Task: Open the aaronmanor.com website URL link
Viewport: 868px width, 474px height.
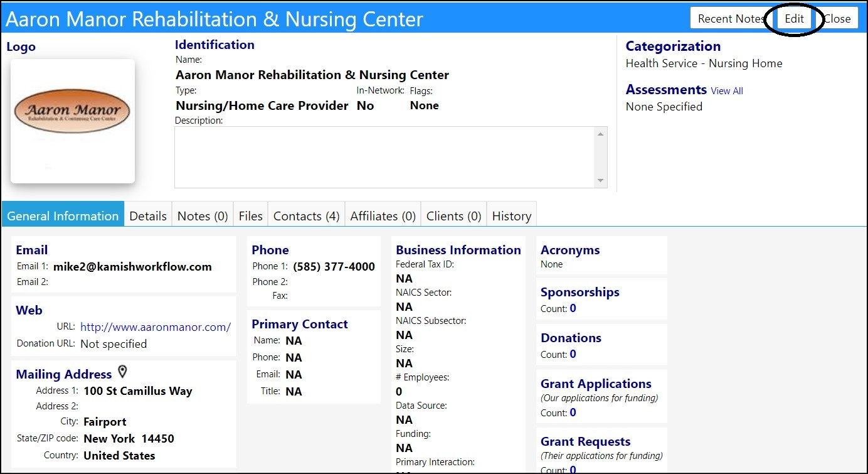Action: pyautogui.click(x=156, y=327)
